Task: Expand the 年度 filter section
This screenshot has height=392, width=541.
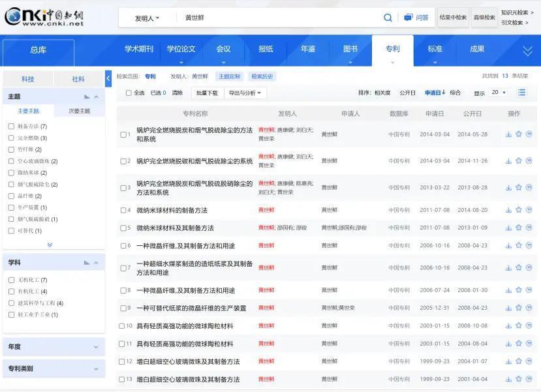Action: (52, 345)
